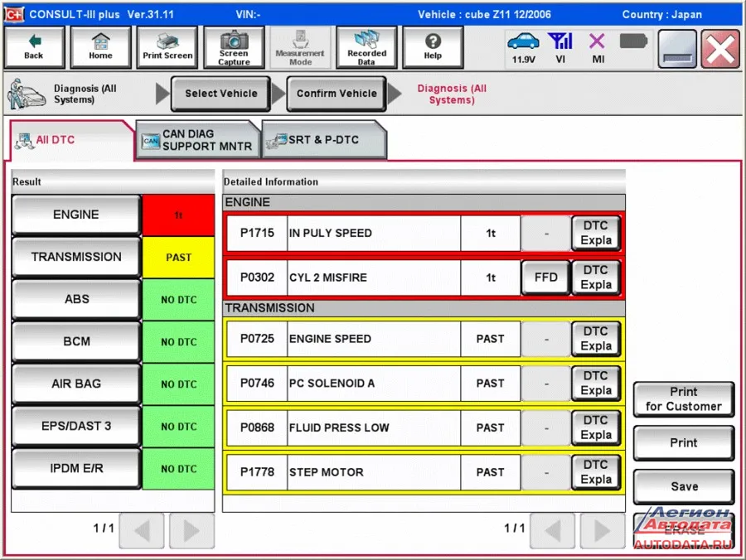This screenshot has height=560, width=746.
Task: Click the Print button
Action: (x=684, y=443)
